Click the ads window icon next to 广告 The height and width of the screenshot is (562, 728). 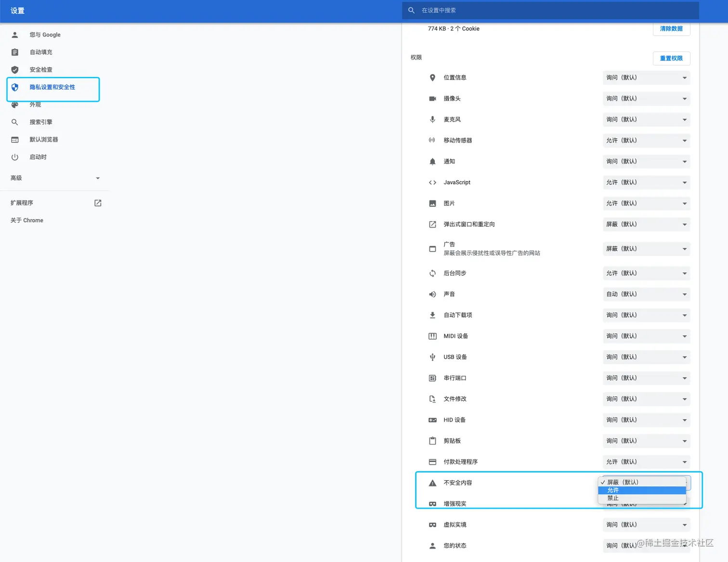[x=432, y=249]
